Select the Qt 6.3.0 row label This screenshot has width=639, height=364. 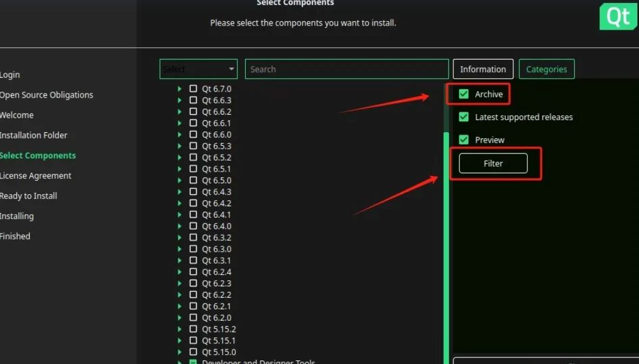pyautogui.click(x=217, y=249)
